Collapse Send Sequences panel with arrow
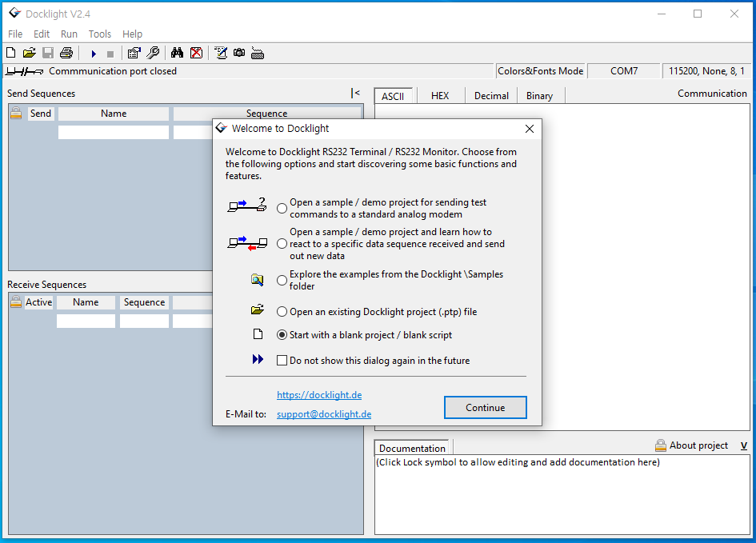Image resolution: width=756 pixels, height=543 pixels. (x=355, y=94)
